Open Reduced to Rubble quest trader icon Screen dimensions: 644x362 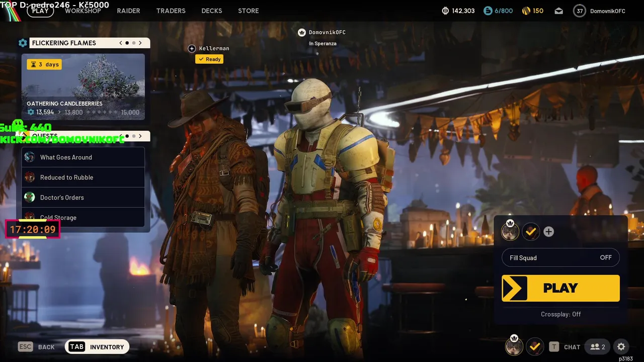[30, 177]
